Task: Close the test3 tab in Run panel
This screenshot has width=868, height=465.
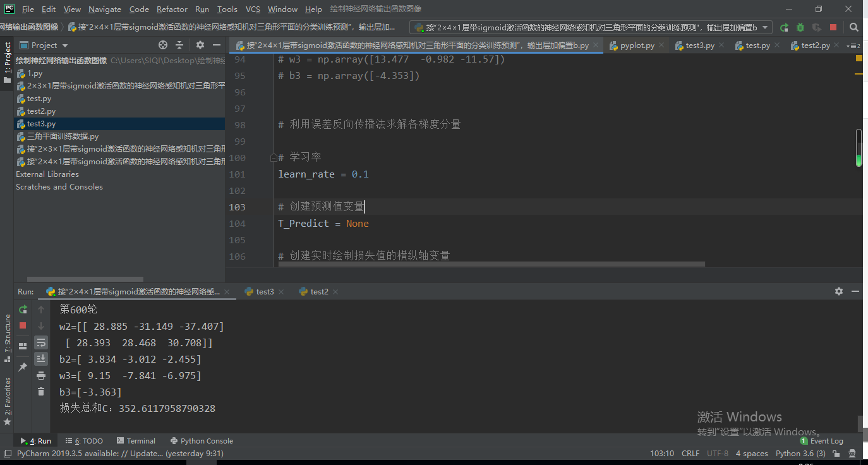Action: click(x=281, y=292)
